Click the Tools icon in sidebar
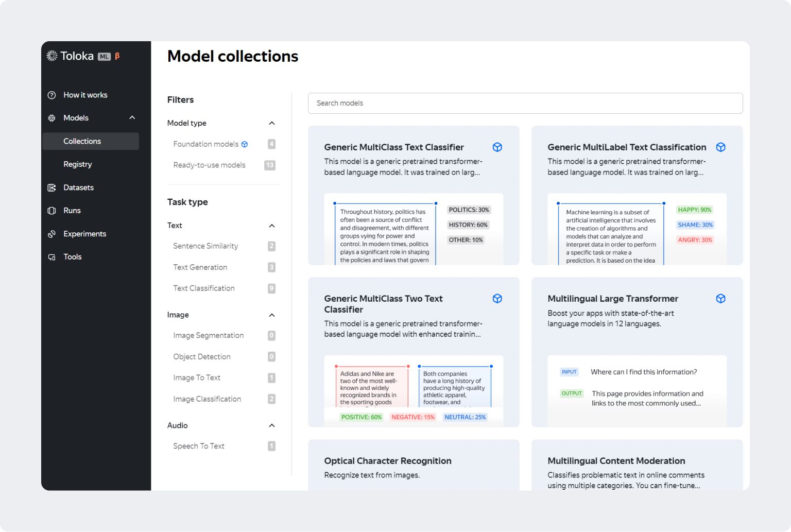 (x=51, y=257)
